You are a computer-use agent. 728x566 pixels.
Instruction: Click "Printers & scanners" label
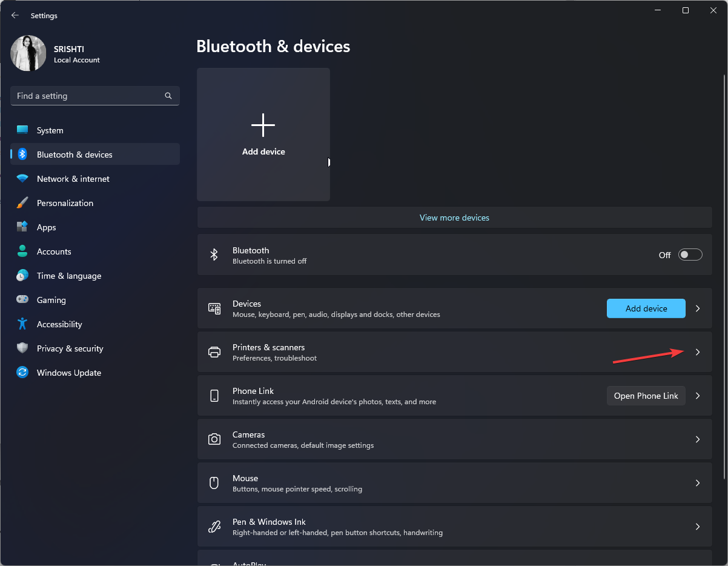[268, 347]
